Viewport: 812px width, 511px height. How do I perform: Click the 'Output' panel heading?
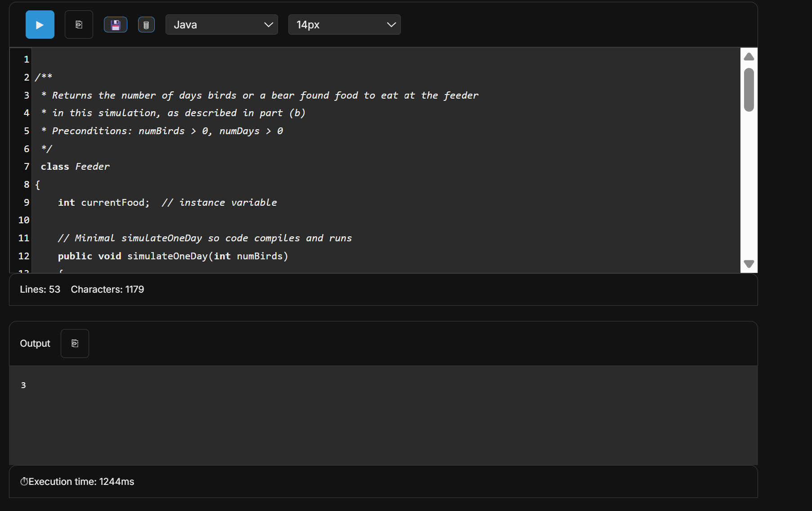35,344
